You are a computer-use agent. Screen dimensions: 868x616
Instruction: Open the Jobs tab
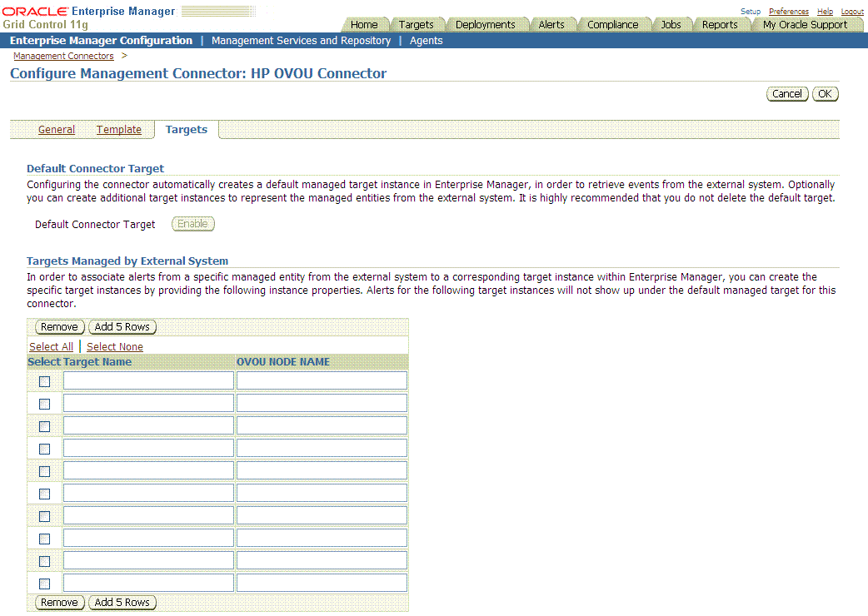click(671, 24)
